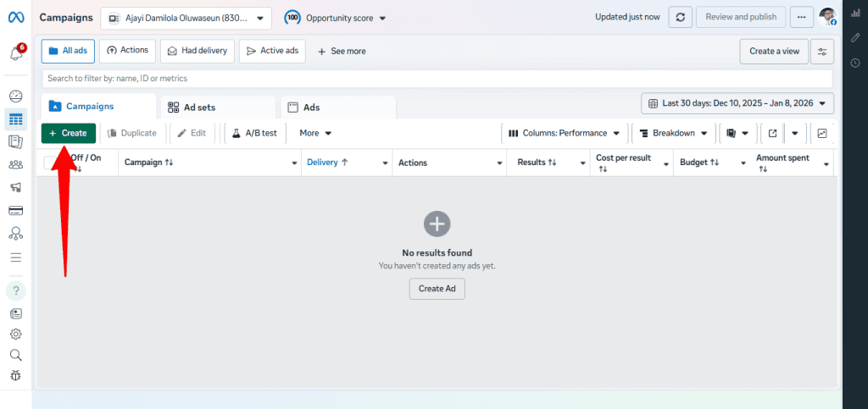Image resolution: width=868 pixels, height=409 pixels.
Task: Click the green Create button
Action: [x=69, y=133]
